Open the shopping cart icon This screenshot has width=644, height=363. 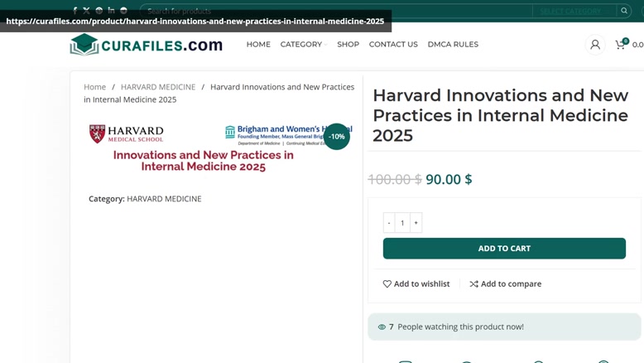point(620,45)
